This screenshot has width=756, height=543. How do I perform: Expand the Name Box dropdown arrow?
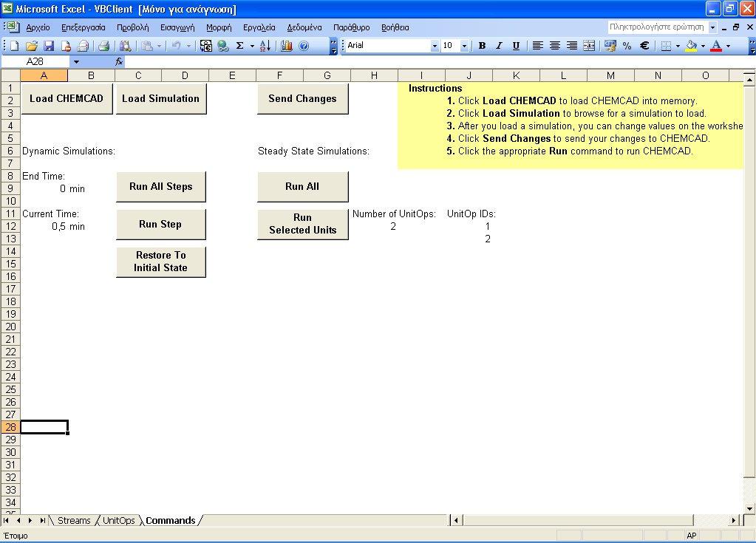pyautogui.click(x=76, y=61)
